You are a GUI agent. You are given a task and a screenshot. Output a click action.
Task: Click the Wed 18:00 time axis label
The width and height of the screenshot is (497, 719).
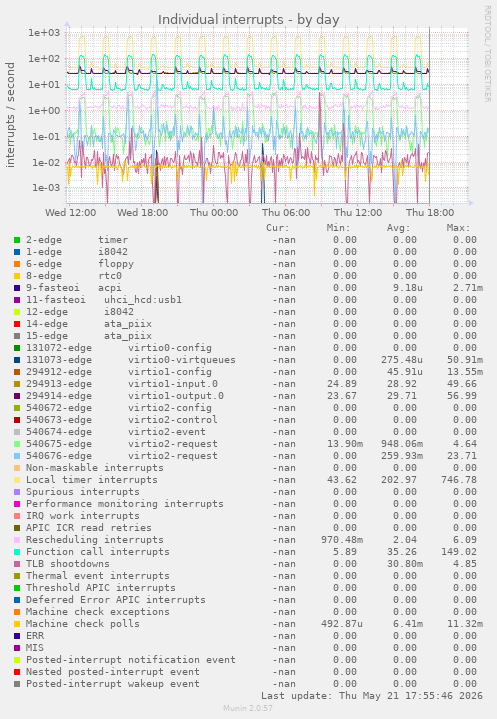pos(143,213)
